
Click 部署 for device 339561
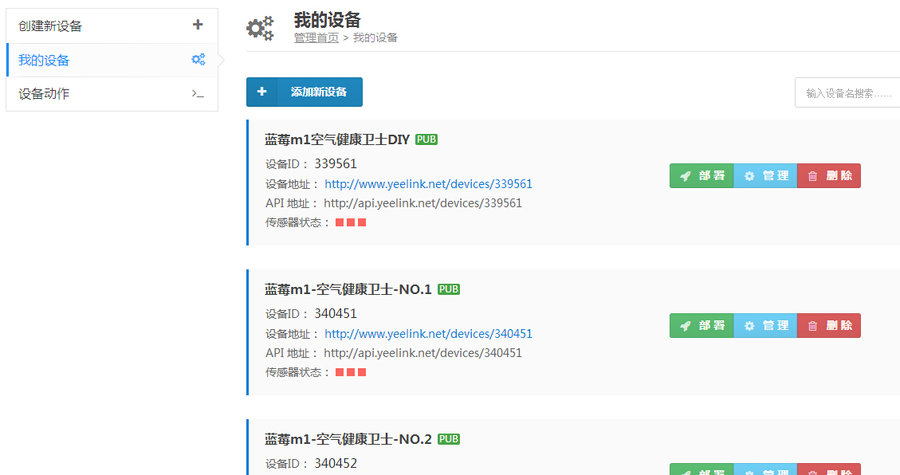coord(701,176)
